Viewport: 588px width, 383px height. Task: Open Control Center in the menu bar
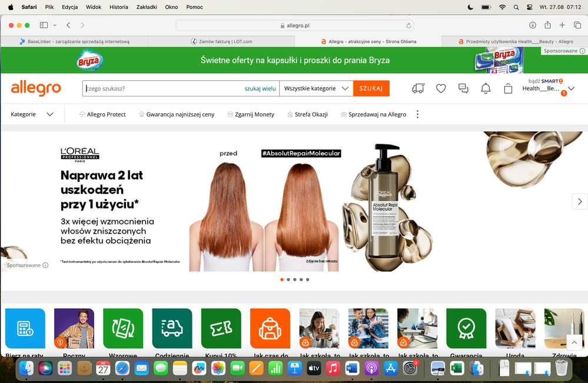point(530,7)
